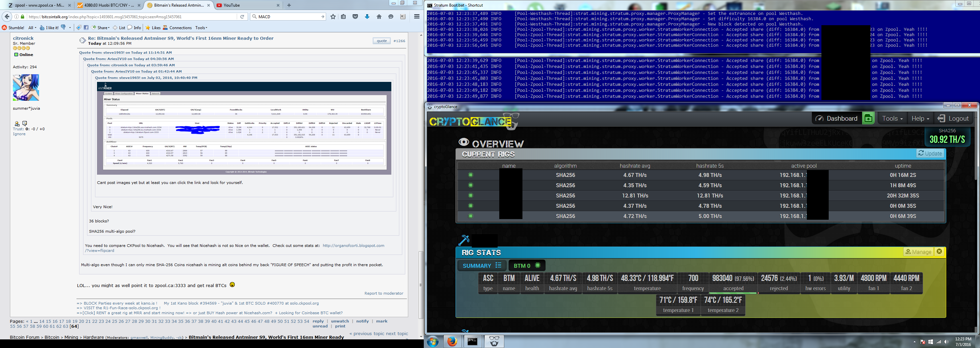
Task: Expand the All dropdown in StumbleUpon toolbar
Action: click(32, 28)
